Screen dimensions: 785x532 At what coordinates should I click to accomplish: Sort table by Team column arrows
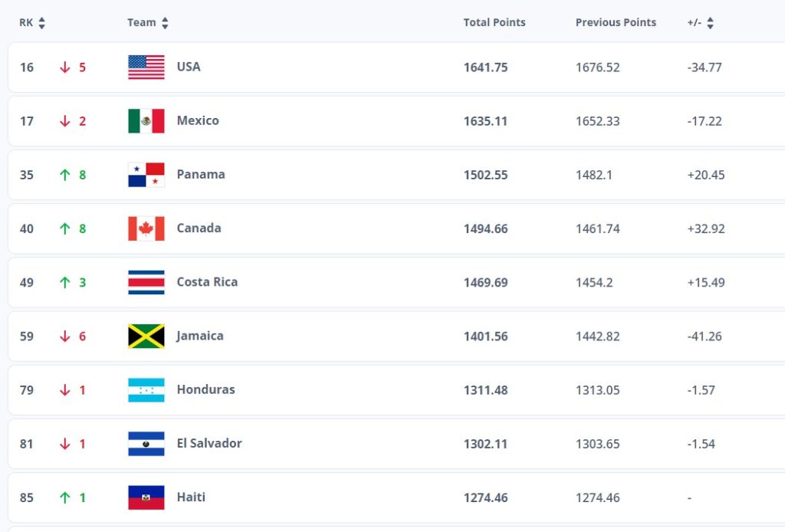click(x=166, y=22)
